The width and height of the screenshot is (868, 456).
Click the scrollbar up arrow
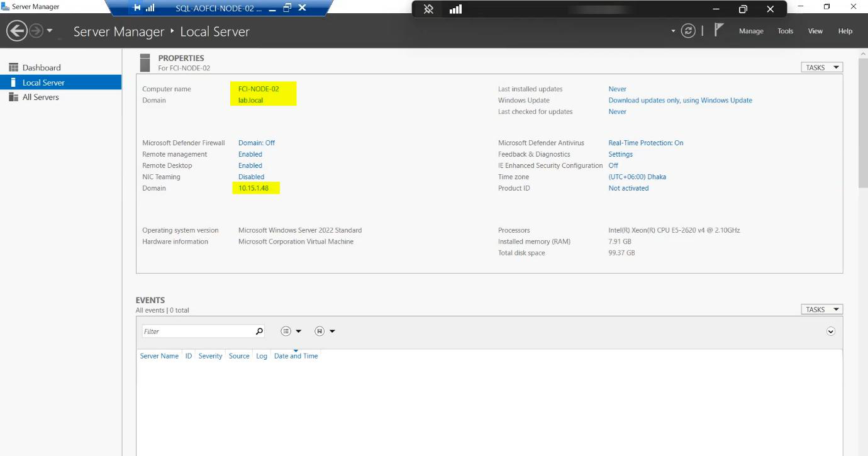pos(862,54)
